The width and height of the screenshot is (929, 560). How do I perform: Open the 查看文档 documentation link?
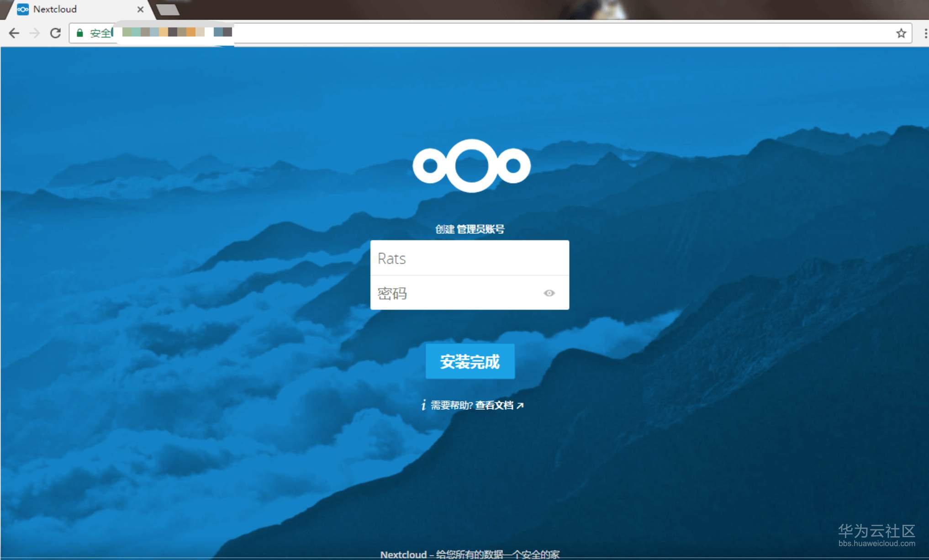tap(494, 405)
